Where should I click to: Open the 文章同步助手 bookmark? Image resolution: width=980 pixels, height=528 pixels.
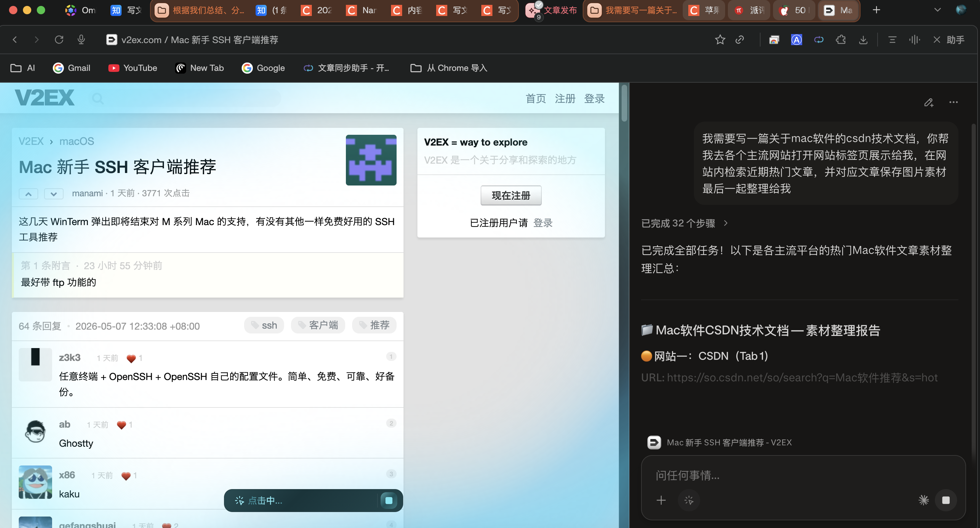tap(346, 68)
